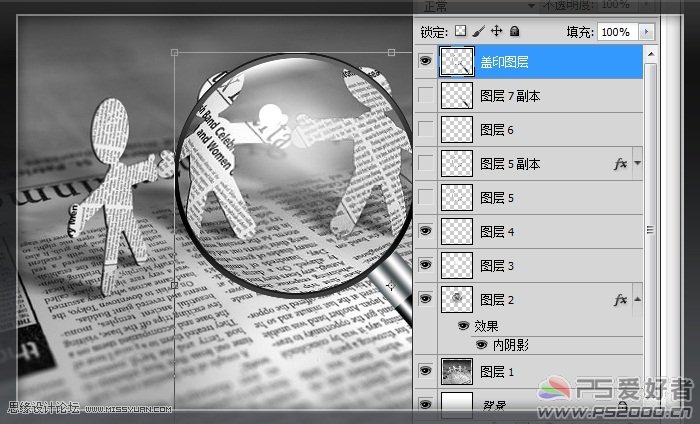Show the 图层 5 layer
The image size is (700, 424).
point(425,197)
